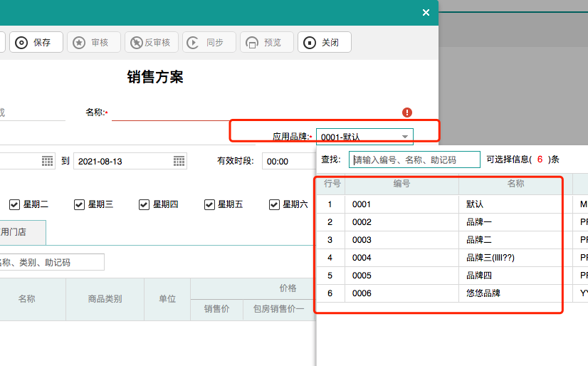Open calendar picker for end date 2021-08-13
Screen dimensions: 588x366
tap(179, 162)
